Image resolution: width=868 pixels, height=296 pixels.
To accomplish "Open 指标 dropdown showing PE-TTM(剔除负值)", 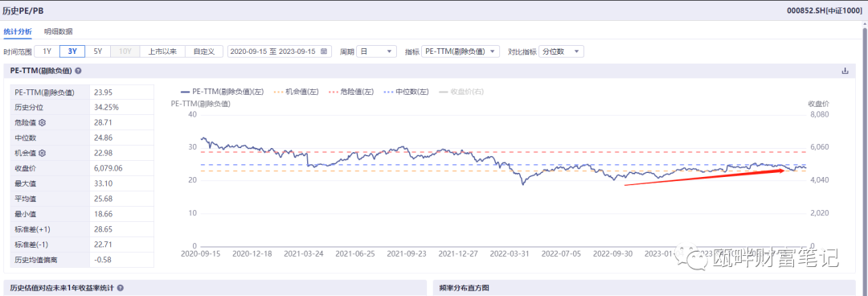I will coord(461,51).
